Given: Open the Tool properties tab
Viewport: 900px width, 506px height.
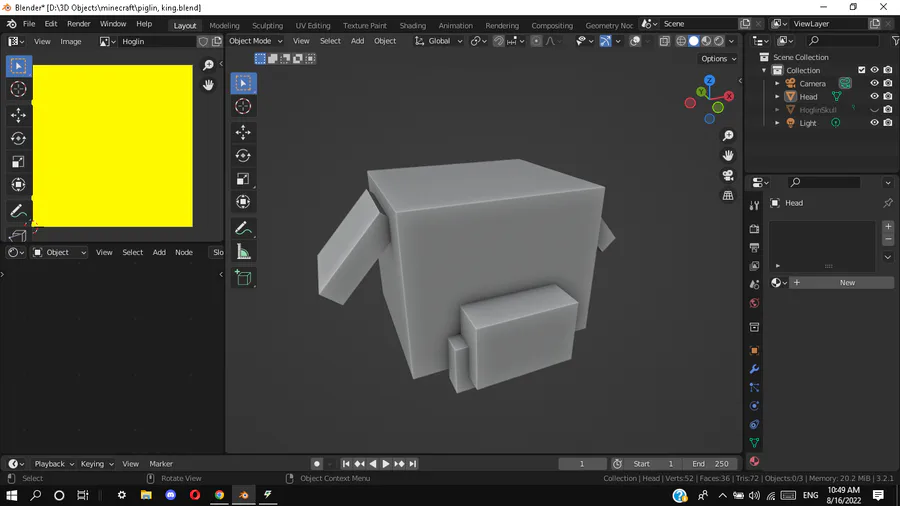Looking at the screenshot, I should click(754, 206).
